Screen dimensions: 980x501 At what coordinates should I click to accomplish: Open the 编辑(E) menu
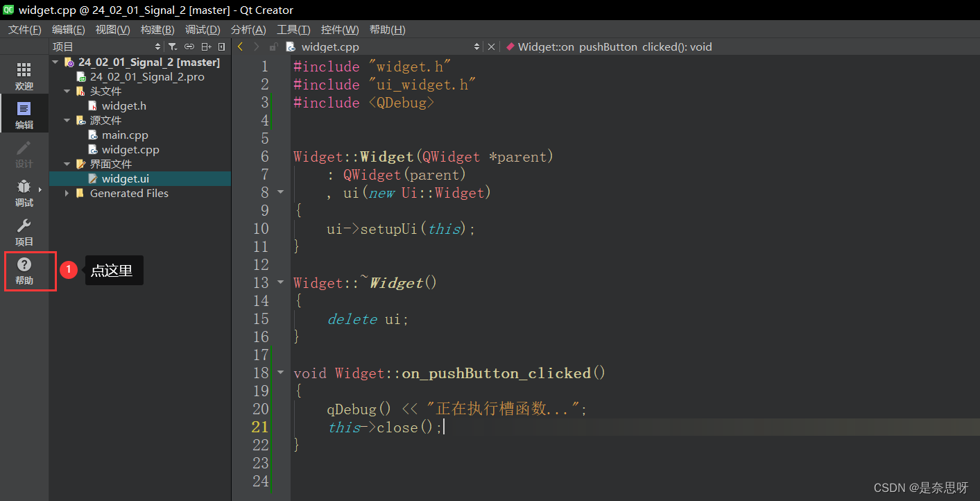tap(69, 30)
